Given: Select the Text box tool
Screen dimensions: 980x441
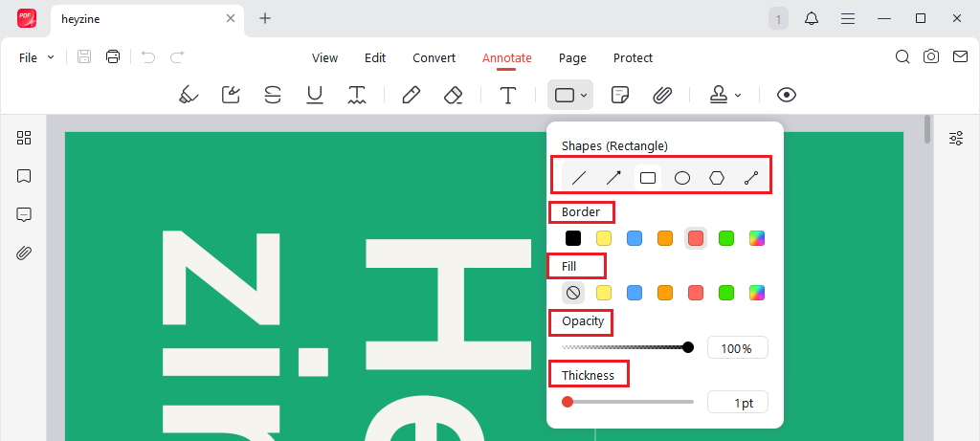Looking at the screenshot, I should tap(508, 95).
